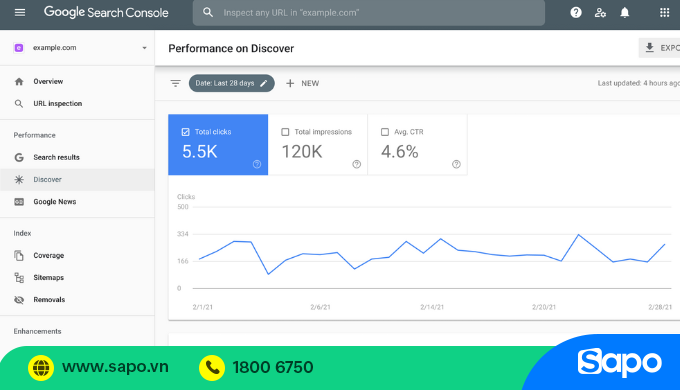Screen dimensions: 680x390
Task: Click the Sapo logo
Action: [620, 363]
